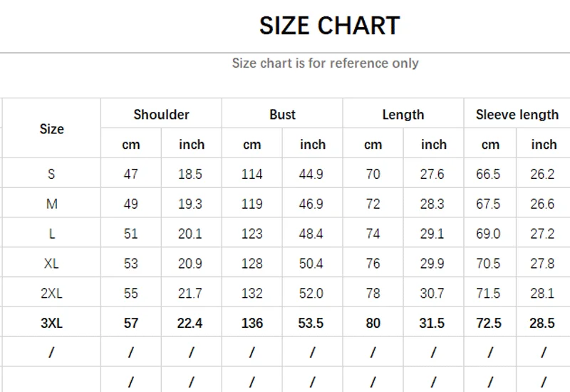This screenshot has height=392, width=570.
Task: Click the S size row label
Action: tap(51, 174)
